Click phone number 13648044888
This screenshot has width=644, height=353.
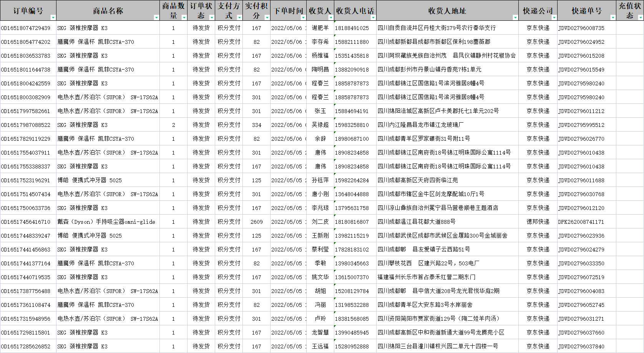pos(355,194)
